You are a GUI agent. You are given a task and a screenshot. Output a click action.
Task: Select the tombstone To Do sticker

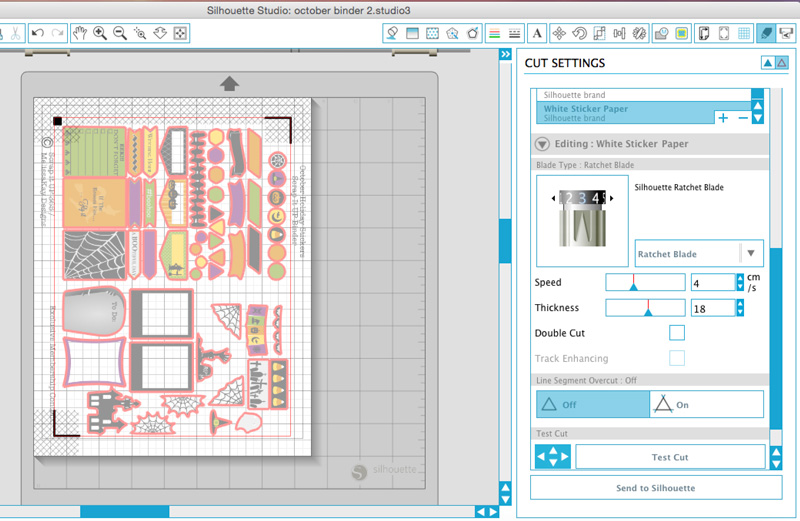click(94, 310)
